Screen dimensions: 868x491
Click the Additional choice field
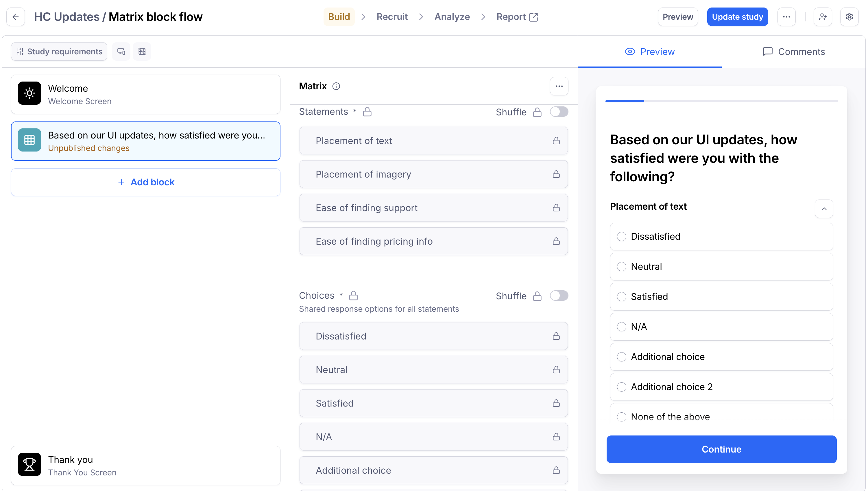pyautogui.click(x=433, y=470)
